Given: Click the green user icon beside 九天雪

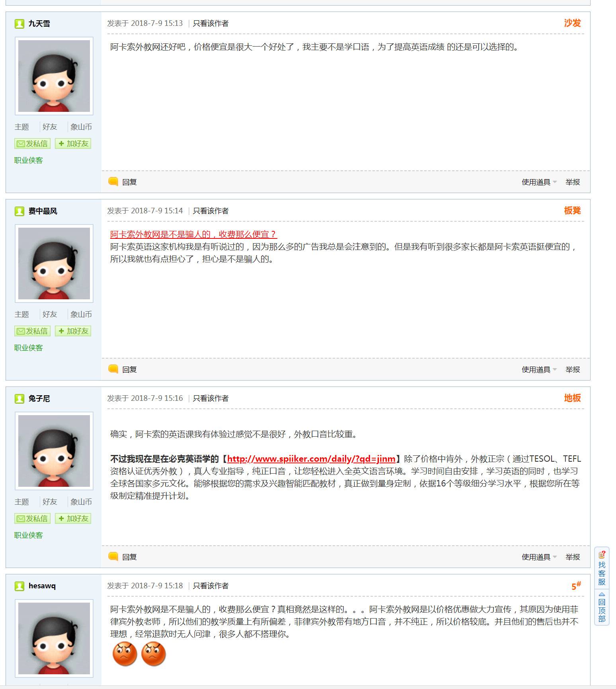Looking at the screenshot, I should [x=19, y=24].
